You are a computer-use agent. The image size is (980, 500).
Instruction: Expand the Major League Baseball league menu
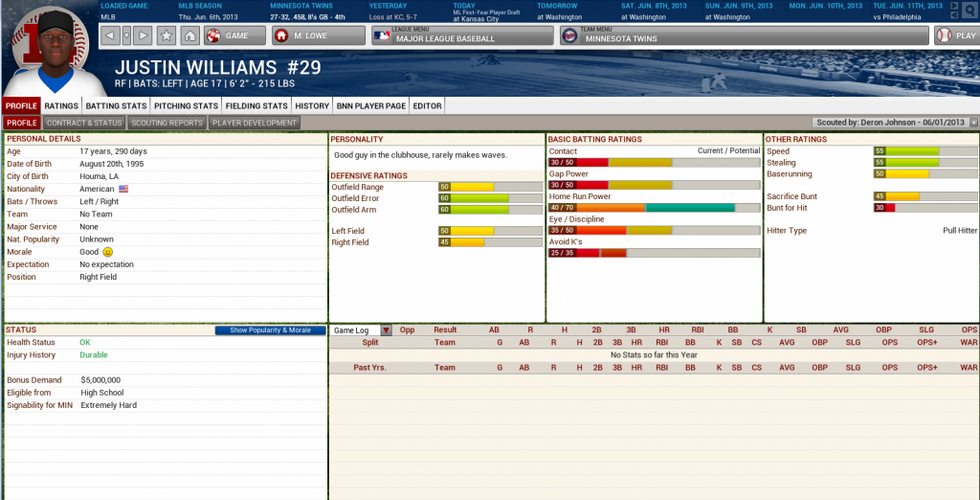(462, 36)
